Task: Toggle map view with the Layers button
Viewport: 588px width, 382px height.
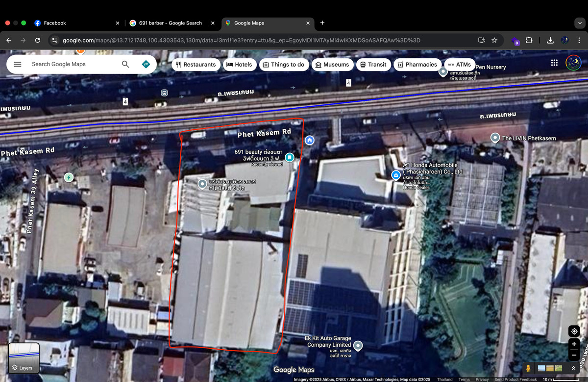Action: tap(24, 358)
